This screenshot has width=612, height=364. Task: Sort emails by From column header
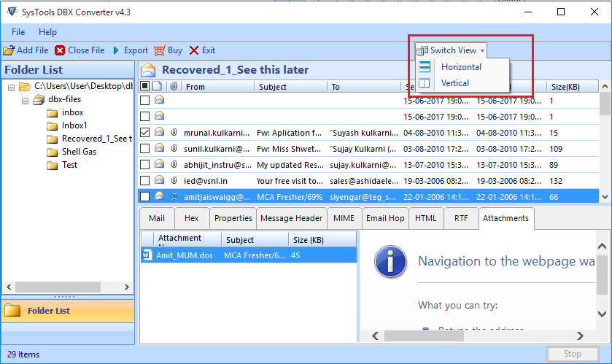tap(219, 86)
